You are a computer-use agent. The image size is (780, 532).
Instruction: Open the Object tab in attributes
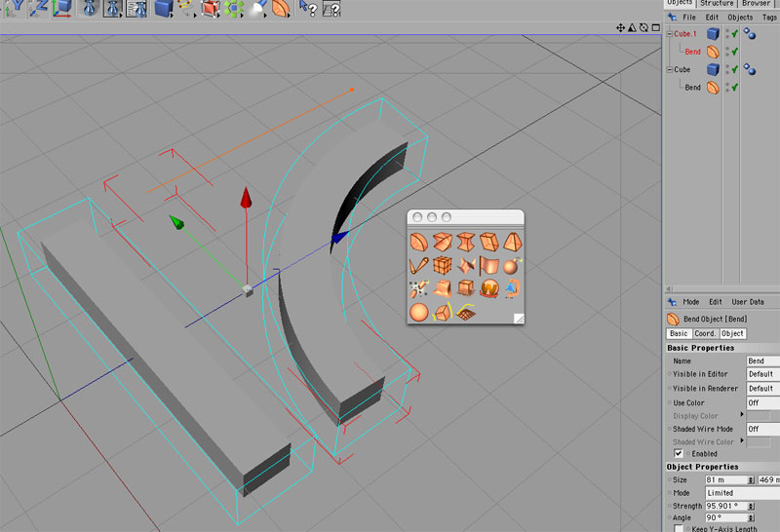(732, 333)
